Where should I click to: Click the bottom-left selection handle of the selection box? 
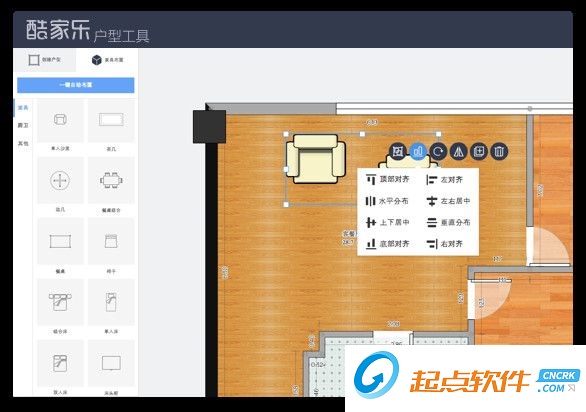[286, 205]
